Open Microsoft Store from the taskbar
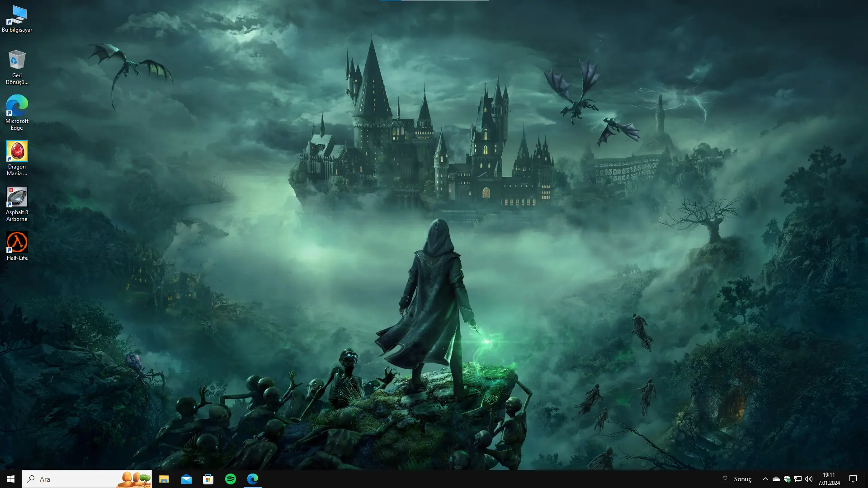Screen dimensions: 868x488 point(208,479)
